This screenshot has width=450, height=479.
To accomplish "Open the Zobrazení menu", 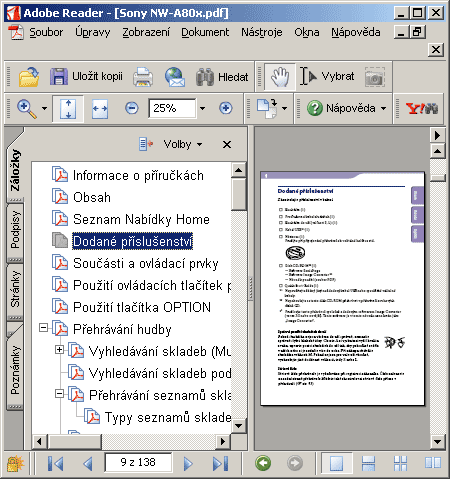I will coord(146,32).
